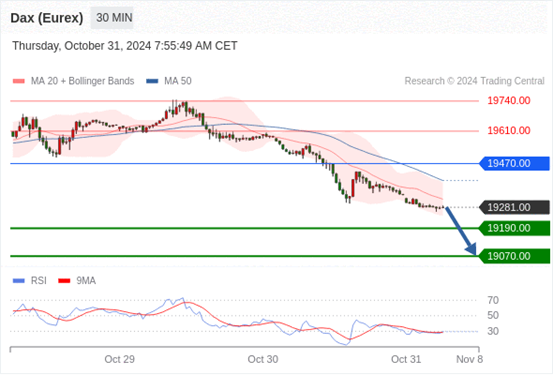The width and height of the screenshot is (553, 375).
Task: Toggle the MA 50 legend entry
Action: pyautogui.click(x=169, y=81)
